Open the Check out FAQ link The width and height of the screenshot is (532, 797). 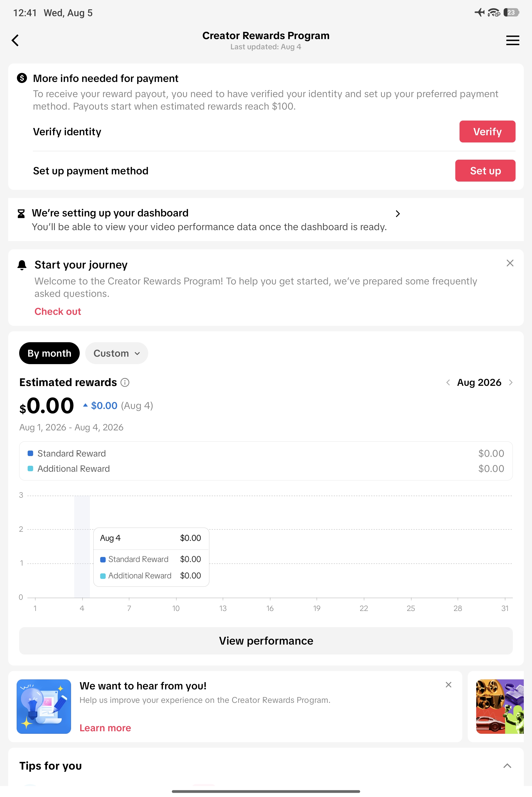(58, 312)
